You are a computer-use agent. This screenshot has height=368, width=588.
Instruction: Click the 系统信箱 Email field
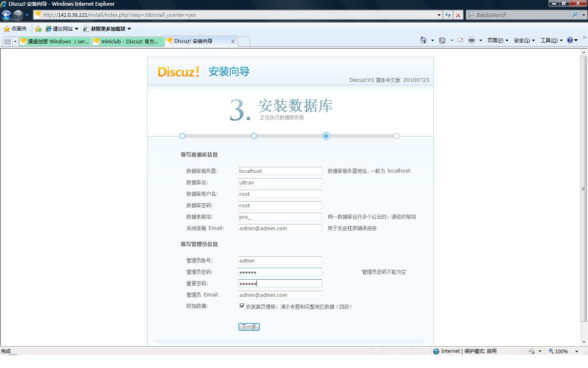[280, 228]
